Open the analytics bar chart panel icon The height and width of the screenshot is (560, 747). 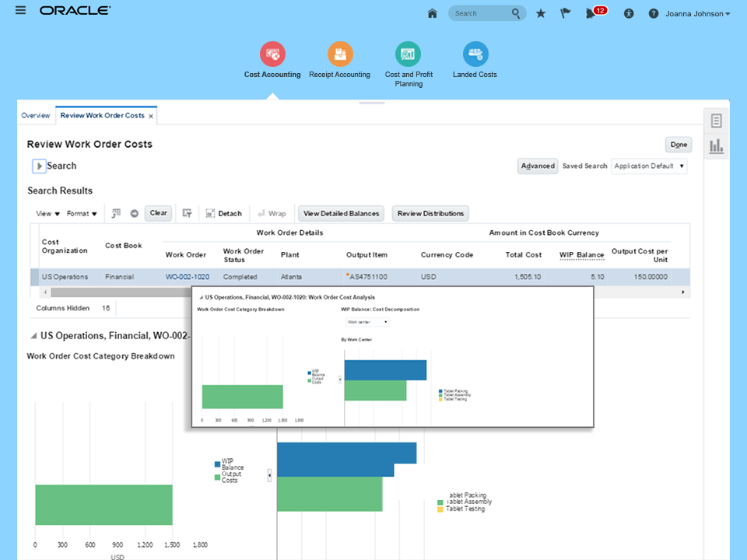pyautogui.click(x=716, y=146)
